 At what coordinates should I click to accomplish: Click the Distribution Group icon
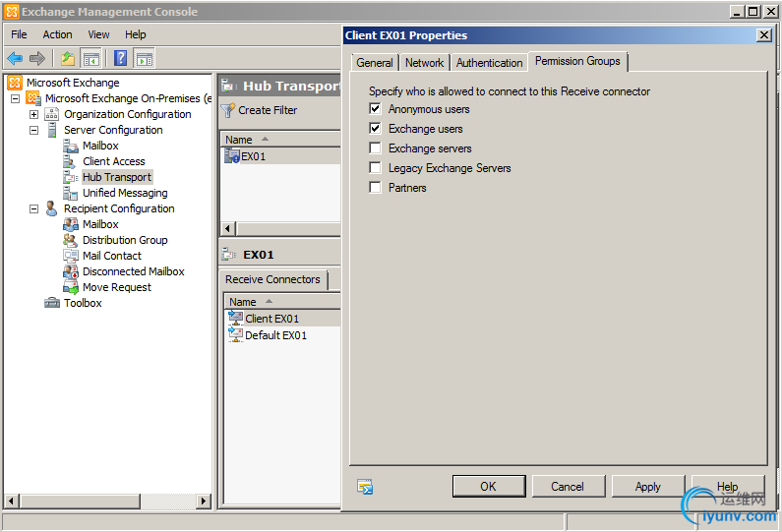point(70,240)
